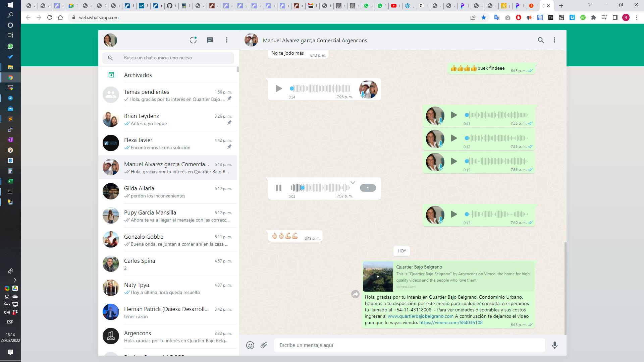Screen dimensions: 644x362
Task: Open Telegram in Windows taskbar
Action: coord(10,98)
